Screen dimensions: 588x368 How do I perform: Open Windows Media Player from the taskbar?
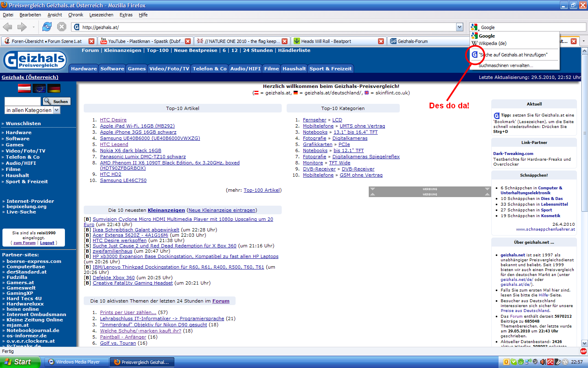[x=76, y=362]
